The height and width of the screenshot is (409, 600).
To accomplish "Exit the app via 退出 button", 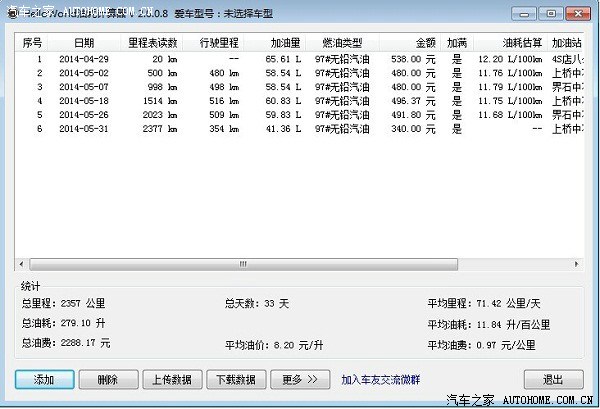I will point(553,380).
